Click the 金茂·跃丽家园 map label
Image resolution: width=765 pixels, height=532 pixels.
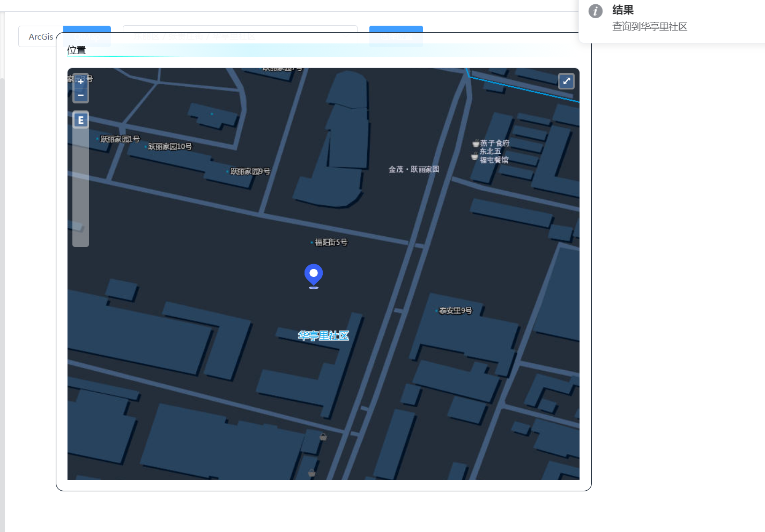(414, 169)
